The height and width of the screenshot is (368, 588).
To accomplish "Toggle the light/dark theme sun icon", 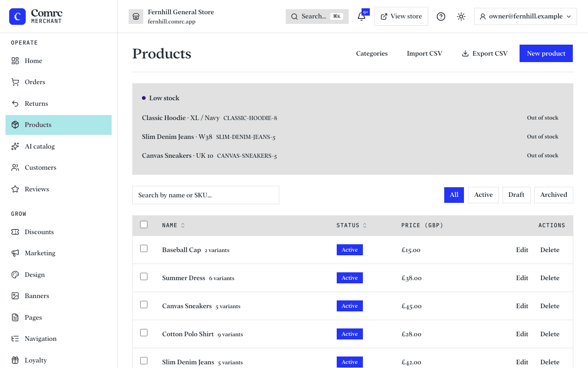I will click(461, 17).
